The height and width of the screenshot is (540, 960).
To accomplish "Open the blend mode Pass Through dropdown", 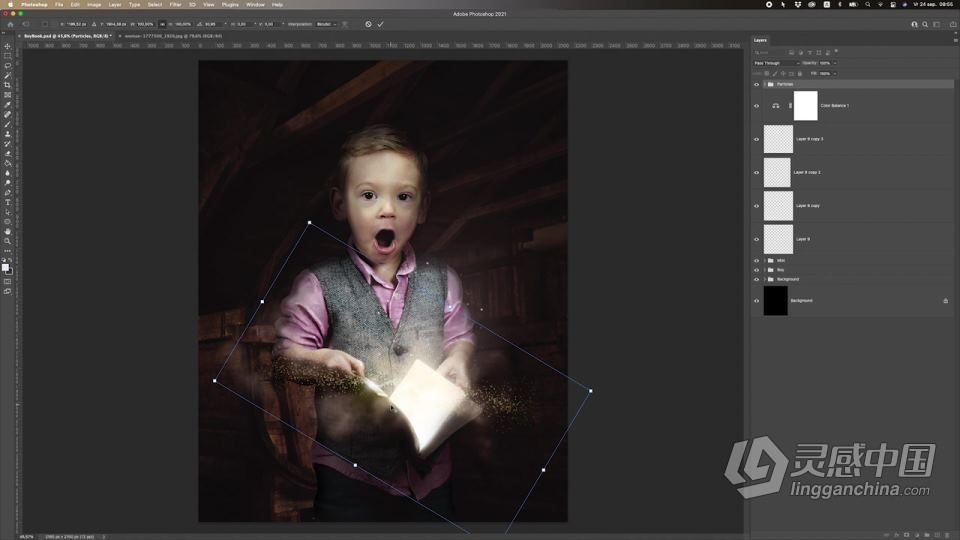I will pos(776,63).
